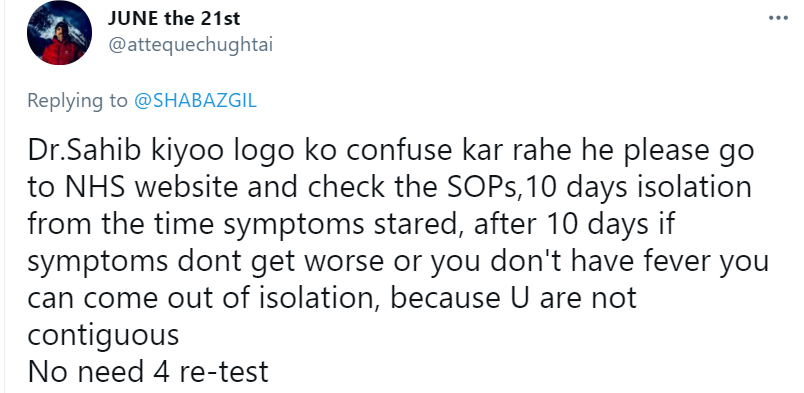The width and height of the screenshot is (804, 393).
Task: Click 'because U are not' text
Action: (x=513, y=298)
